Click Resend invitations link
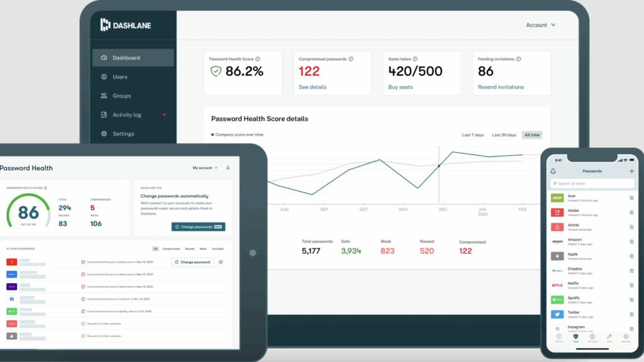The image size is (644, 362). click(501, 87)
